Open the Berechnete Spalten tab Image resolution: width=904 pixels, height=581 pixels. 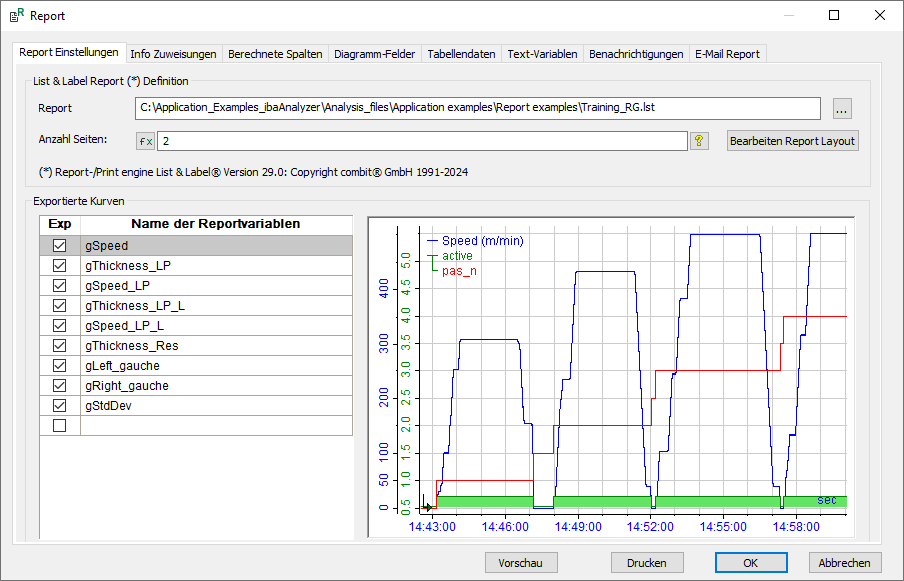(x=275, y=54)
